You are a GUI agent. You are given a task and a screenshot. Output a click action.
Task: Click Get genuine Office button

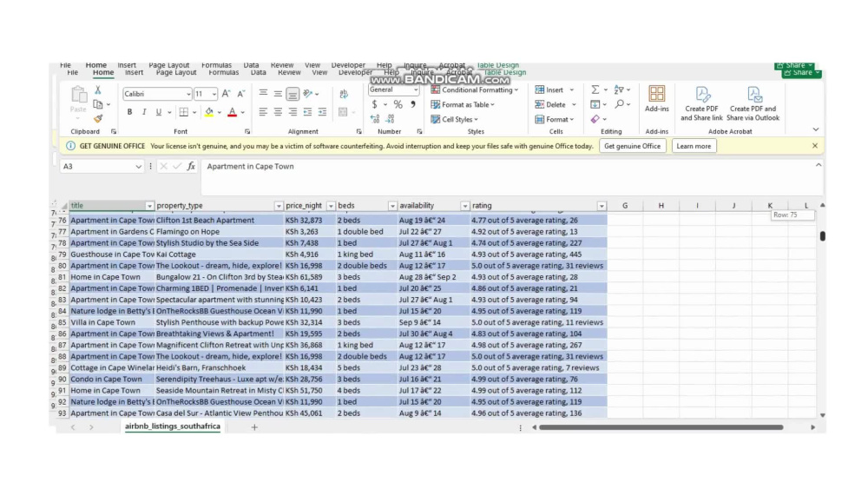pos(632,146)
